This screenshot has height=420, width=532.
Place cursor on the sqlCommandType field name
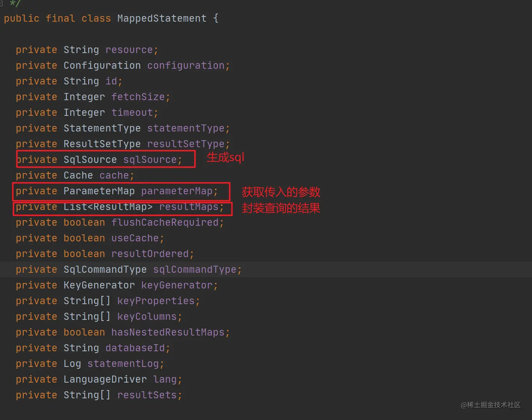(x=195, y=269)
